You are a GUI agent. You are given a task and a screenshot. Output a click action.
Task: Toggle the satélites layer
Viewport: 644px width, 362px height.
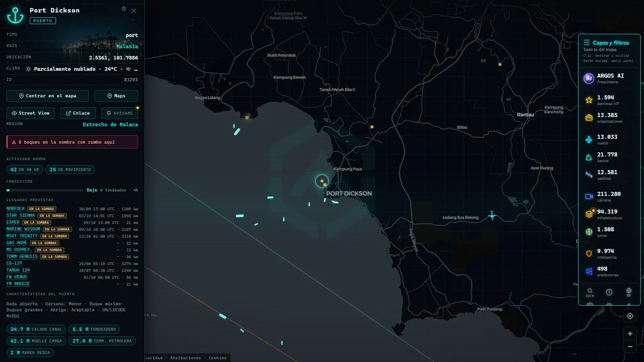[589, 175]
